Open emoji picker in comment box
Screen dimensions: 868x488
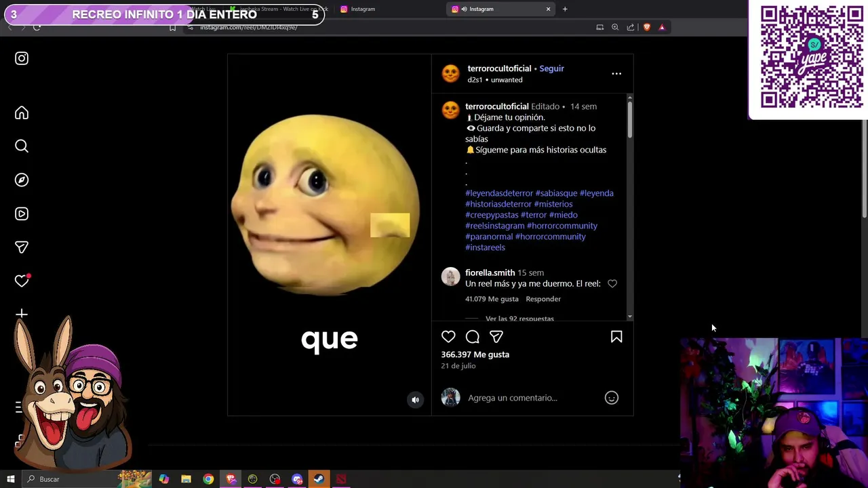pos(612,398)
